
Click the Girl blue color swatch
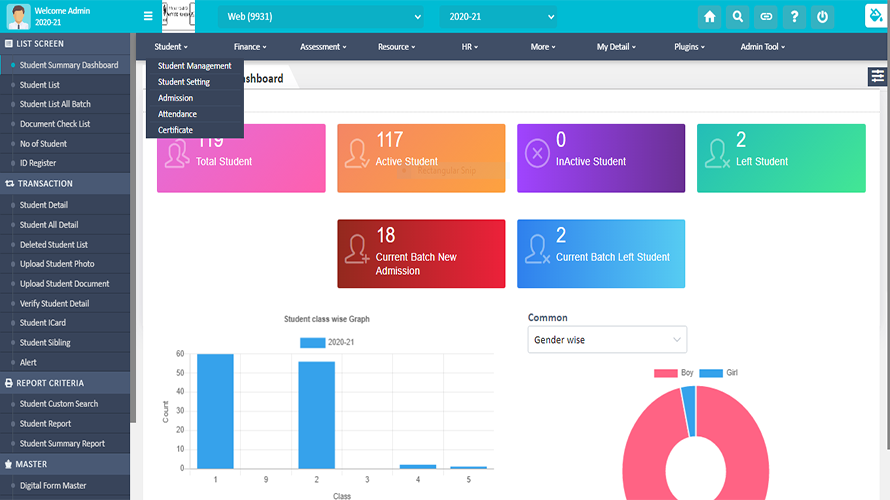tap(711, 373)
